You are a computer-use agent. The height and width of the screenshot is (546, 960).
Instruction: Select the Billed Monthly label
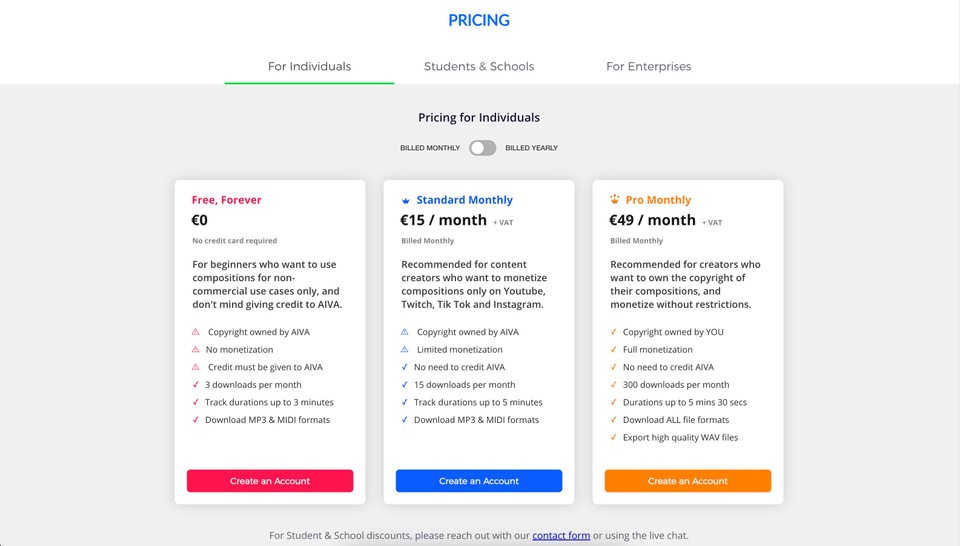pos(430,148)
